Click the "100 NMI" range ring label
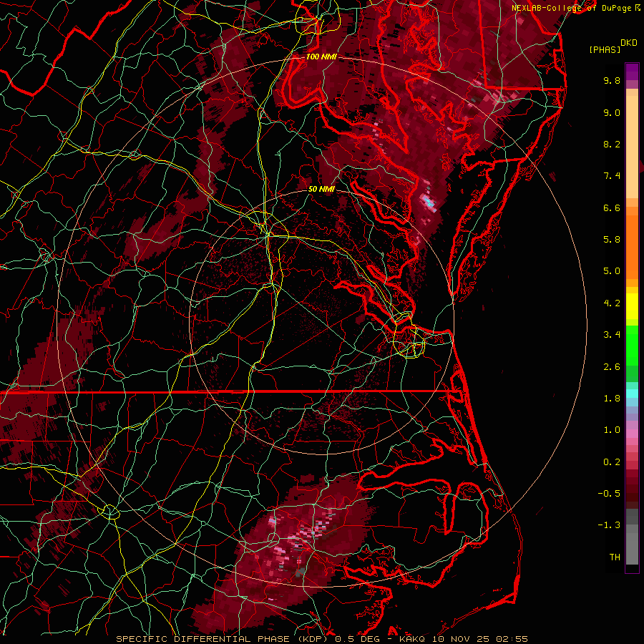The image size is (644, 644). coord(321,57)
